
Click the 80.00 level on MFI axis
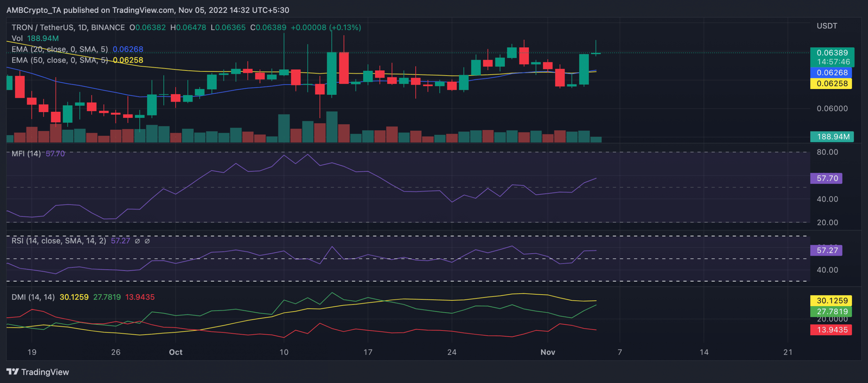(827, 152)
